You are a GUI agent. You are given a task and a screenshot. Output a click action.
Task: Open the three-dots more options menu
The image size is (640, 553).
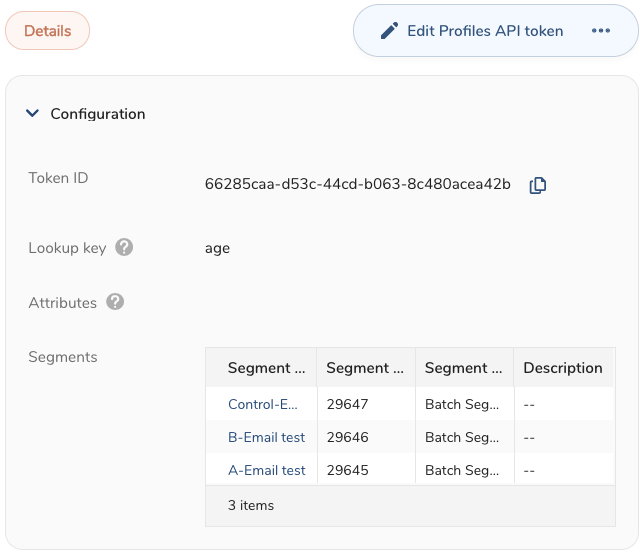pos(600,31)
